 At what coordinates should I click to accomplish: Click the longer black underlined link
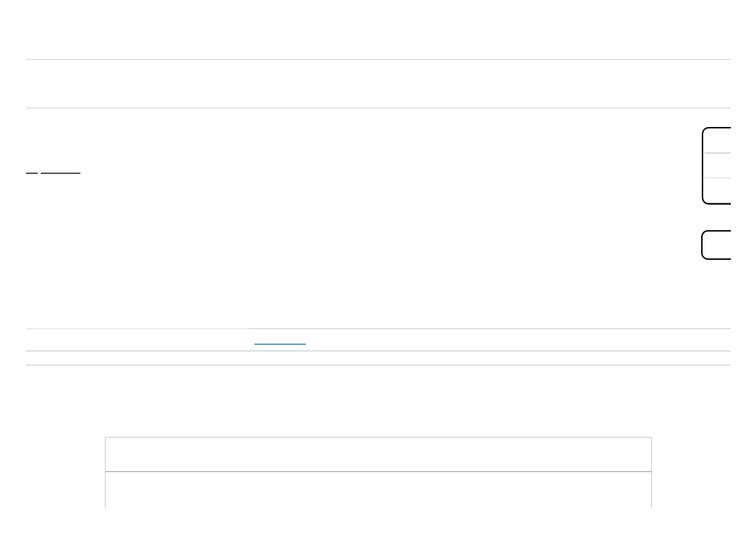point(61,172)
